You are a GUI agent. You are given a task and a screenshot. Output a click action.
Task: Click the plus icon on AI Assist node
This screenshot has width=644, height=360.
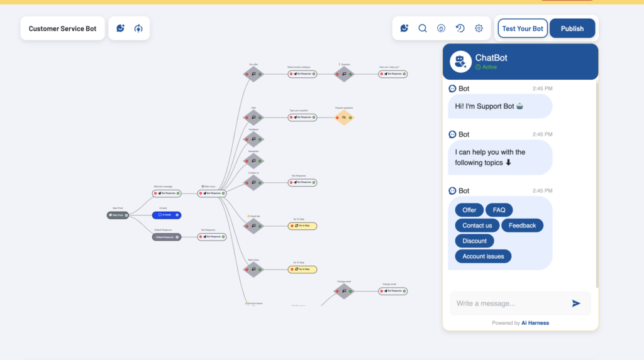[177, 215]
